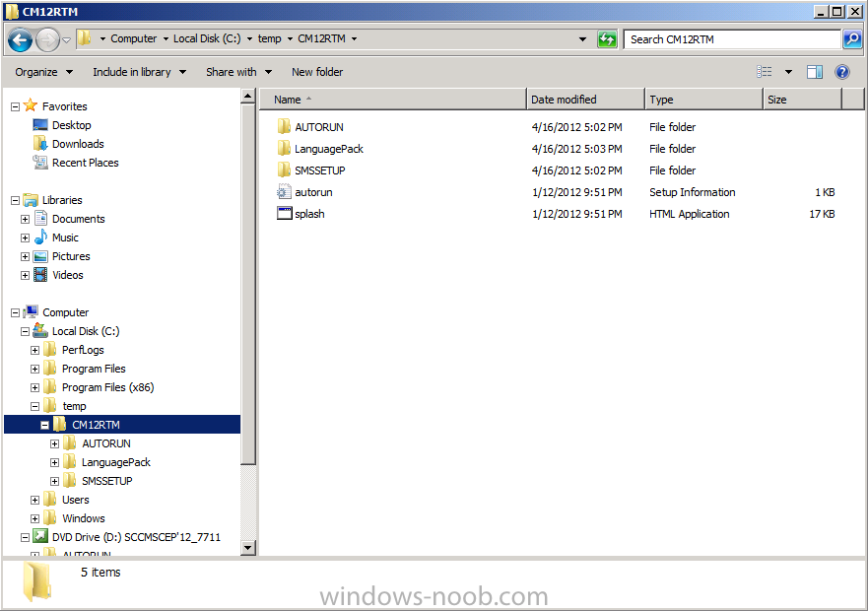Image resolution: width=868 pixels, height=611 pixels.
Task: Click the Videos library icon
Action: pyautogui.click(x=40, y=275)
